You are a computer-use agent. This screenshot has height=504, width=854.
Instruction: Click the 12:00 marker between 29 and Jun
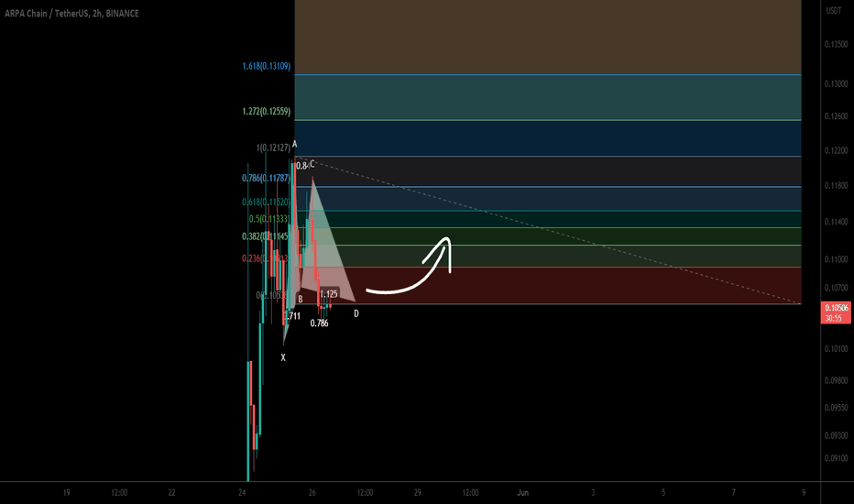[x=471, y=493]
